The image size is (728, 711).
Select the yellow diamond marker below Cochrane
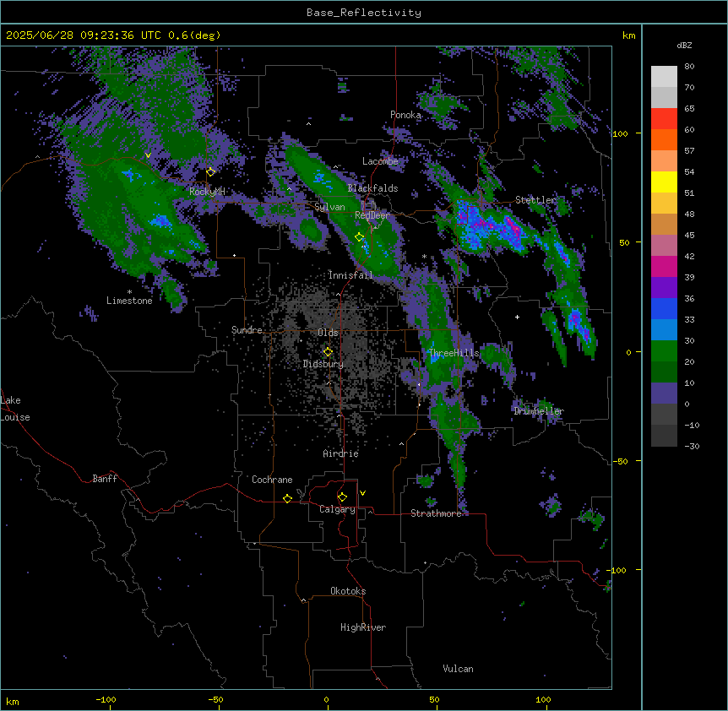pyautogui.click(x=287, y=498)
